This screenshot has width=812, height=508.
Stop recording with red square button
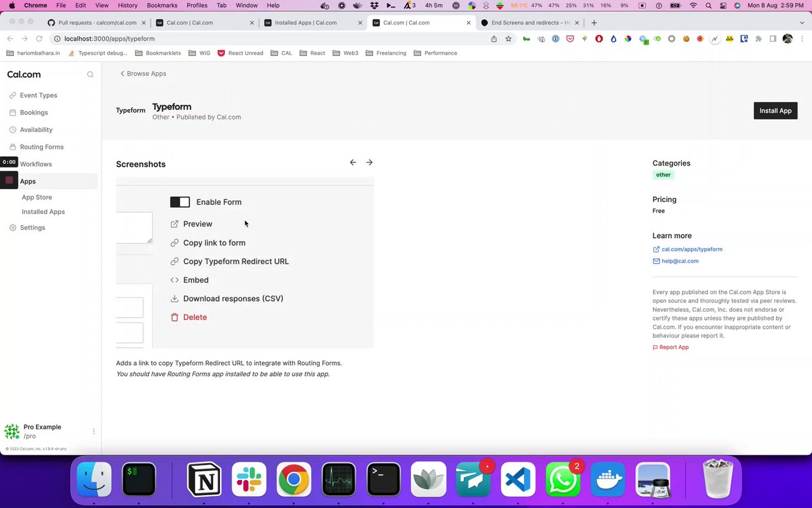9,180
